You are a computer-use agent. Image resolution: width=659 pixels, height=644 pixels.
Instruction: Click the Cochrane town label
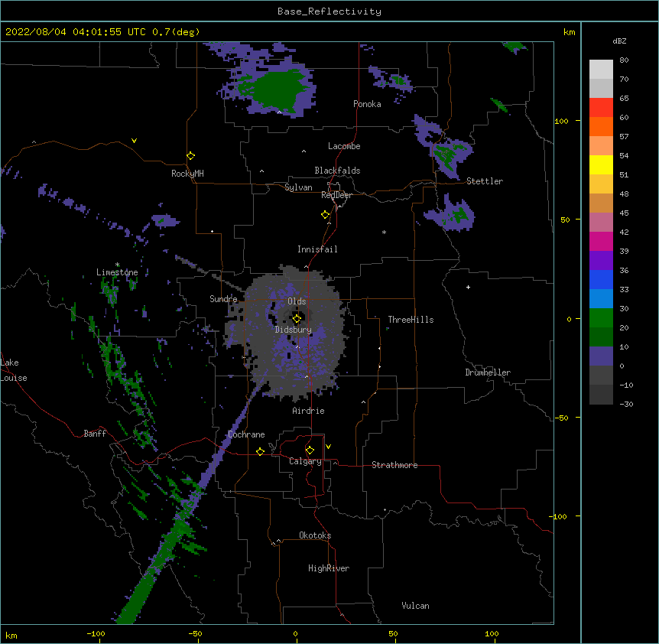(x=246, y=434)
